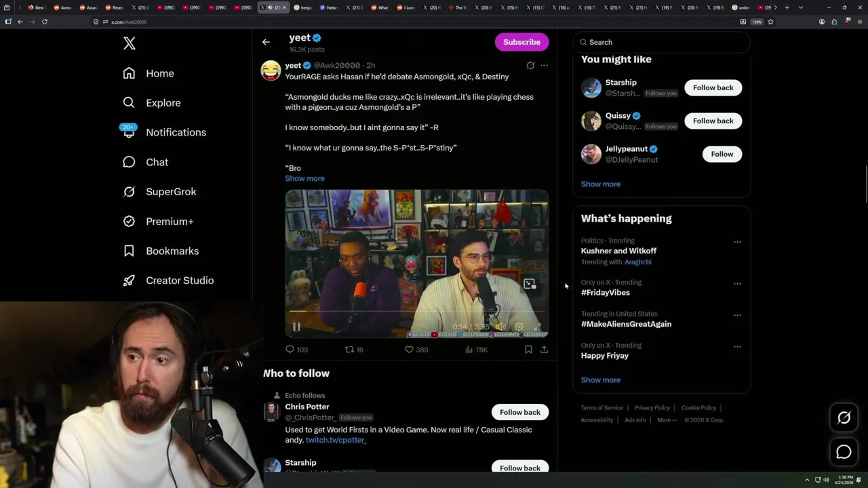Viewport: 868px width, 488px height.
Task: Click the system tray volume icon
Action: (x=826, y=480)
